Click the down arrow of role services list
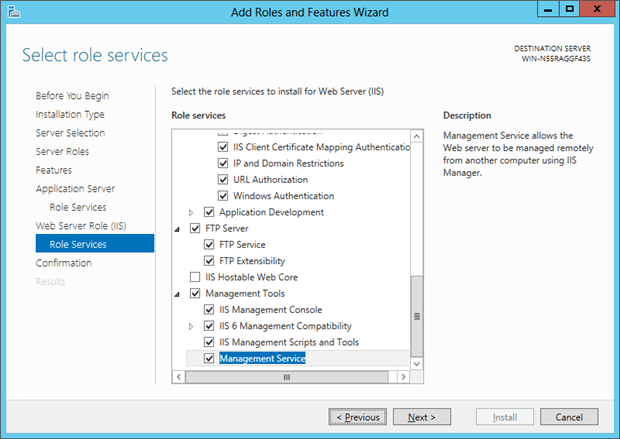620x439 pixels. pyautogui.click(x=416, y=364)
